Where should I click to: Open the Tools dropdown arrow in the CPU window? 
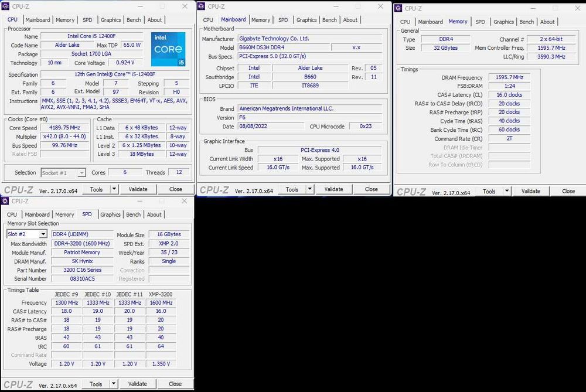point(114,189)
